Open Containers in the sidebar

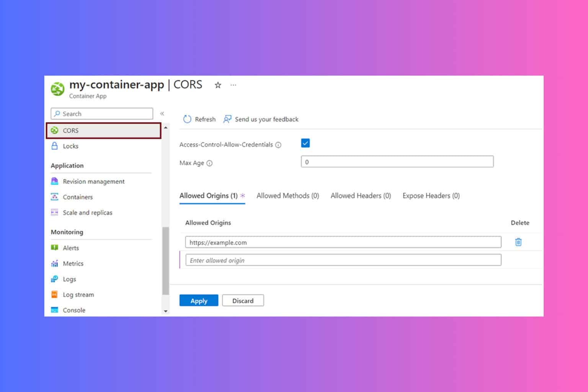[78, 197]
